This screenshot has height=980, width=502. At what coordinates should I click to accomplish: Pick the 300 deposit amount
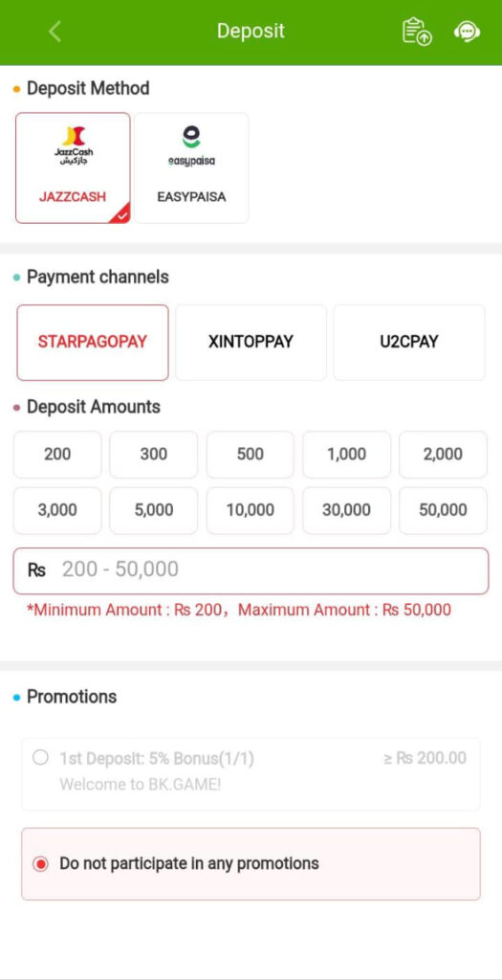pyautogui.click(x=154, y=455)
